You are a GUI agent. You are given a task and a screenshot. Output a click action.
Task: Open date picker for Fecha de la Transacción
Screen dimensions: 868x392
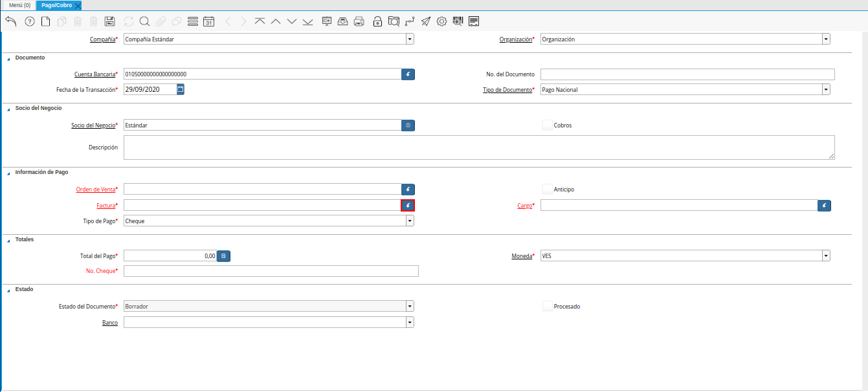(181, 89)
